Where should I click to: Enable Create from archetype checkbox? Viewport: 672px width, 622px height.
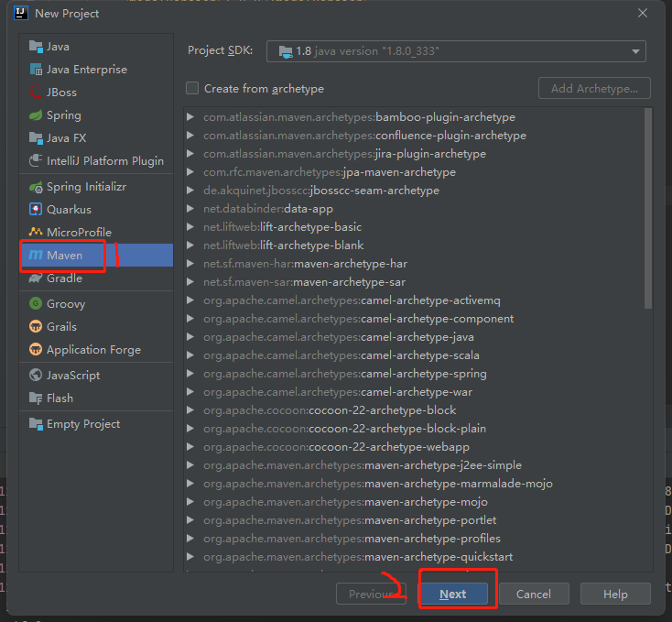[x=192, y=88]
